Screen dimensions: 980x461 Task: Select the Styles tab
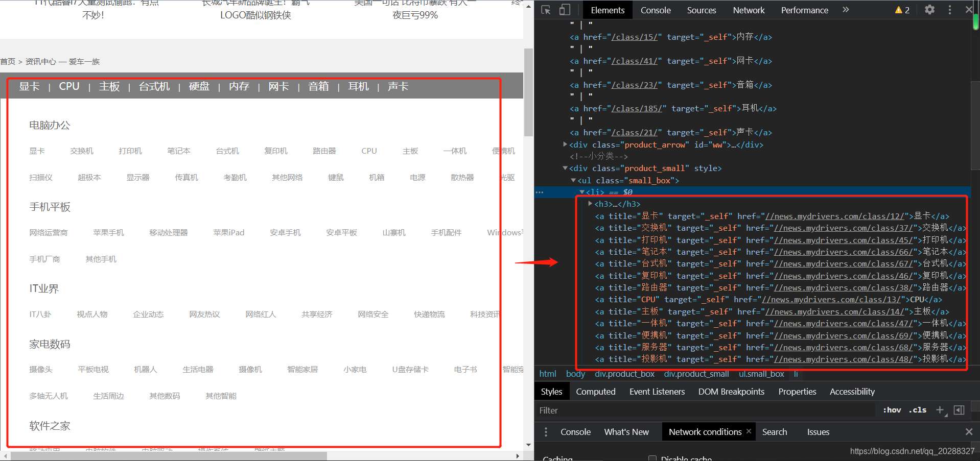click(x=551, y=392)
